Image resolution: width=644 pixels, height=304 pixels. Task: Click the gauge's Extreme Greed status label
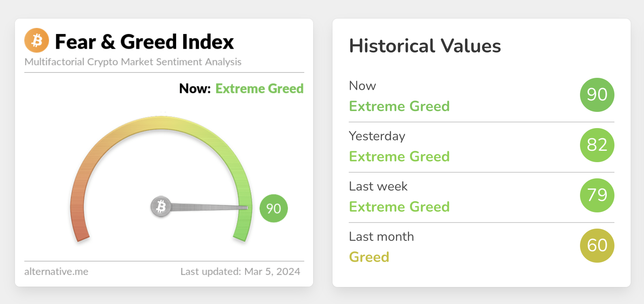click(259, 89)
